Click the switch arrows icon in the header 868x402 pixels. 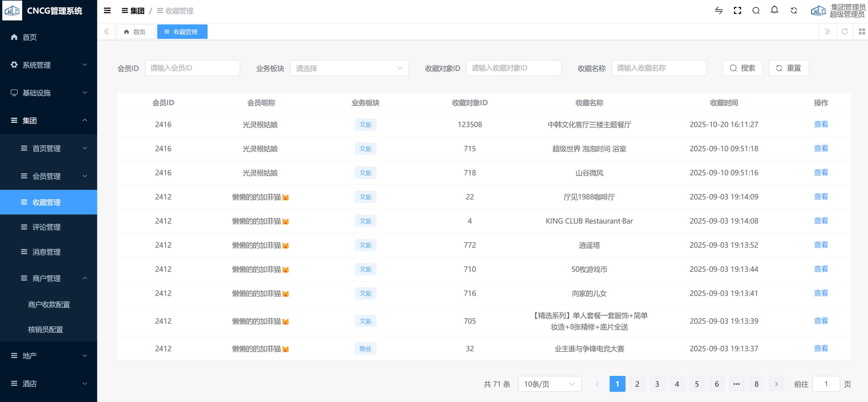(718, 11)
